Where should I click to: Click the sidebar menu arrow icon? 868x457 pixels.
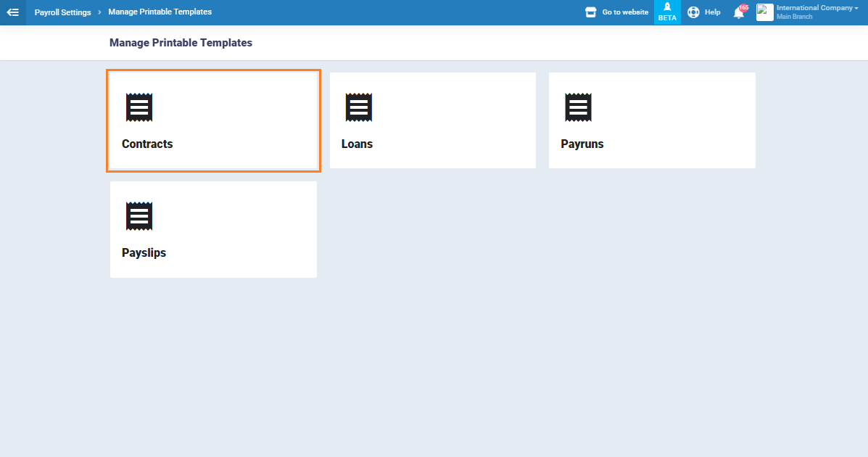[12, 12]
